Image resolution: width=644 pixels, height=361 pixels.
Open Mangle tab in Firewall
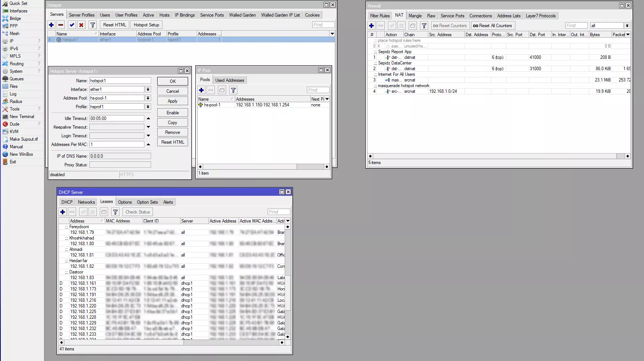(x=415, y=16)
